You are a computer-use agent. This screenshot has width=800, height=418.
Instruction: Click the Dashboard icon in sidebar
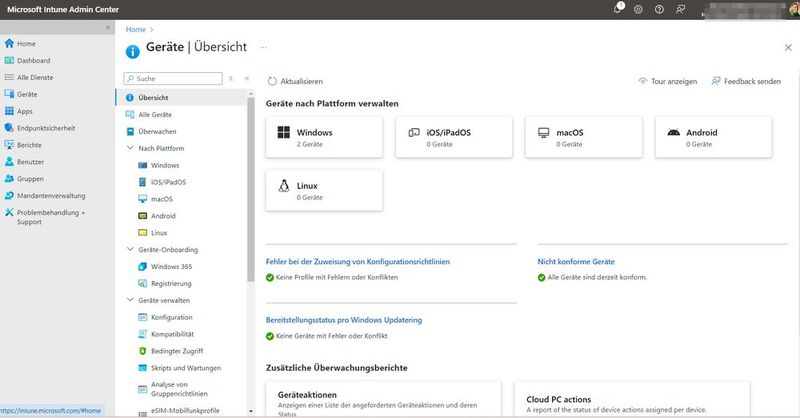tap(9, 60)
